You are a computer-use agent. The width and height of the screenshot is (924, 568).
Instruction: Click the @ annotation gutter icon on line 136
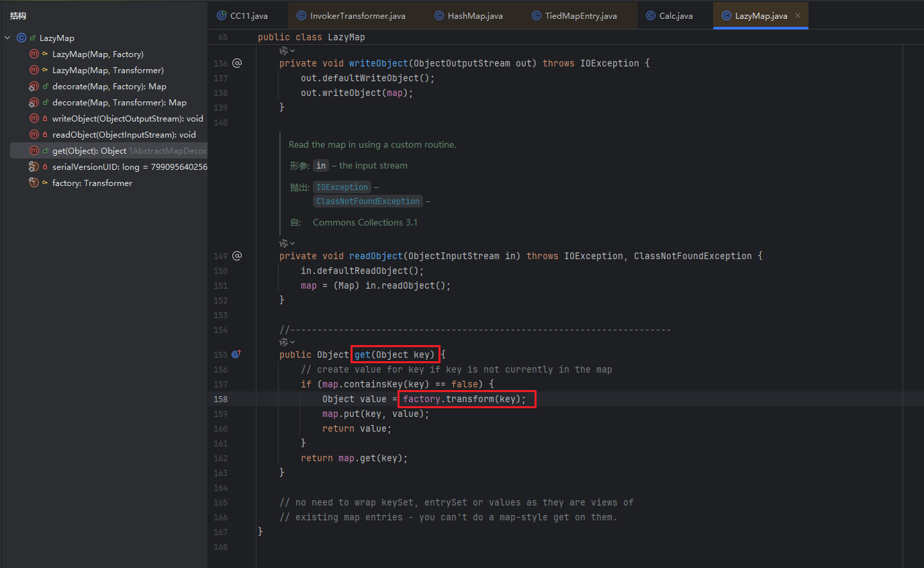(x=236, y=63)
